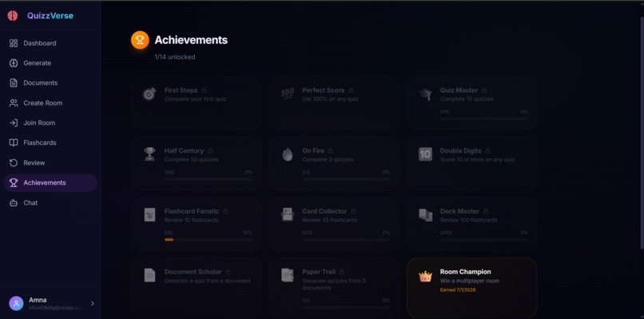This screenshot has height=319, width=644.
Task: Click the First Steps target icon
Action: [x=149, y=94]
